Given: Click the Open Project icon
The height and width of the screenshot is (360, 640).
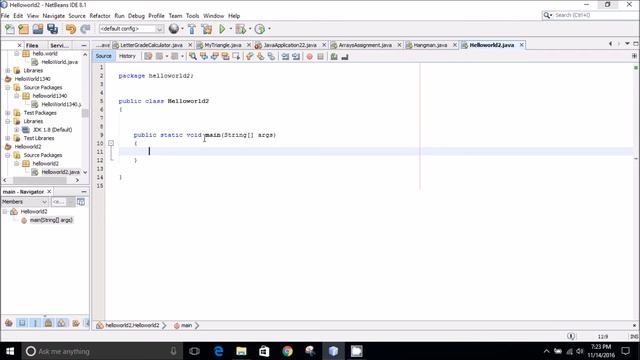Looking at the screenshot, I should point(38,29).
